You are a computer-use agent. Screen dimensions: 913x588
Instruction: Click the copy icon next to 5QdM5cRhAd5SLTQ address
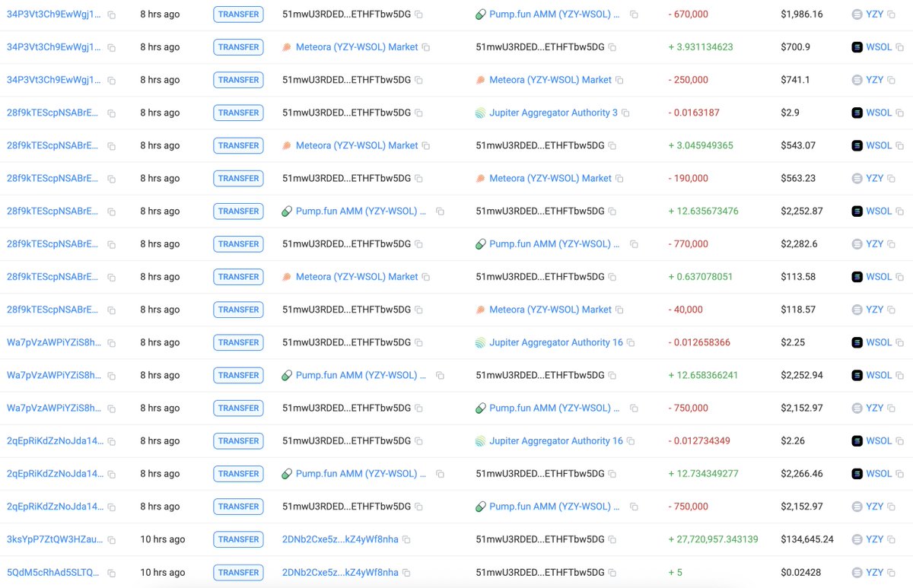[110, 572]
